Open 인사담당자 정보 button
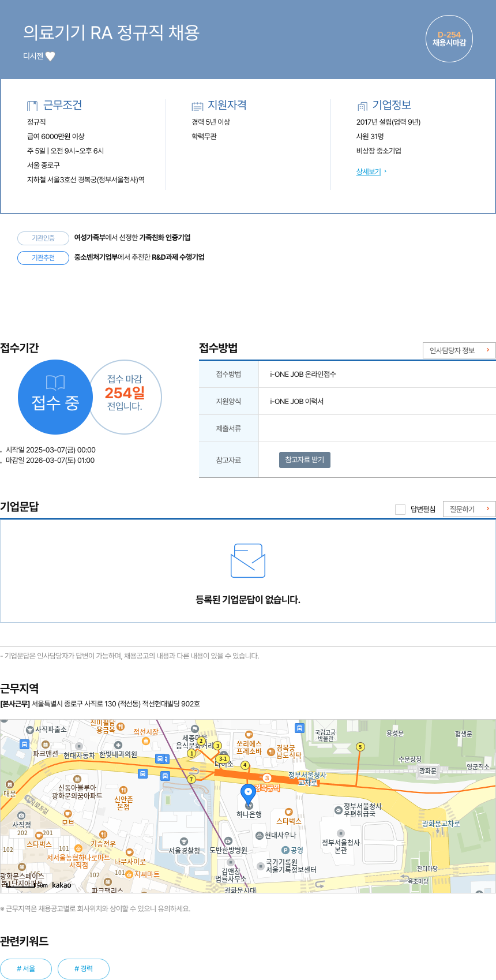496x980 pixels. pyautogui.click(x=459, y=350)
